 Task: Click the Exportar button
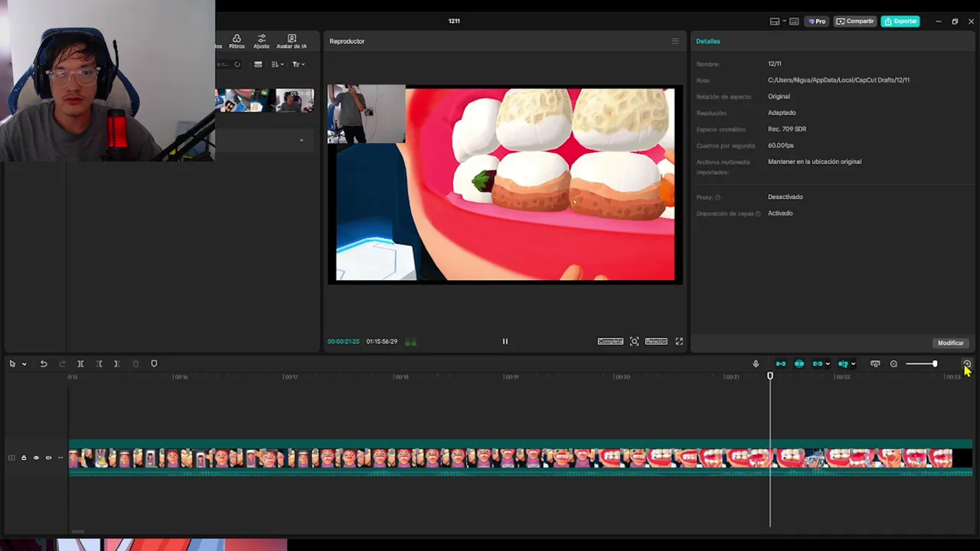tap(900, 21)
